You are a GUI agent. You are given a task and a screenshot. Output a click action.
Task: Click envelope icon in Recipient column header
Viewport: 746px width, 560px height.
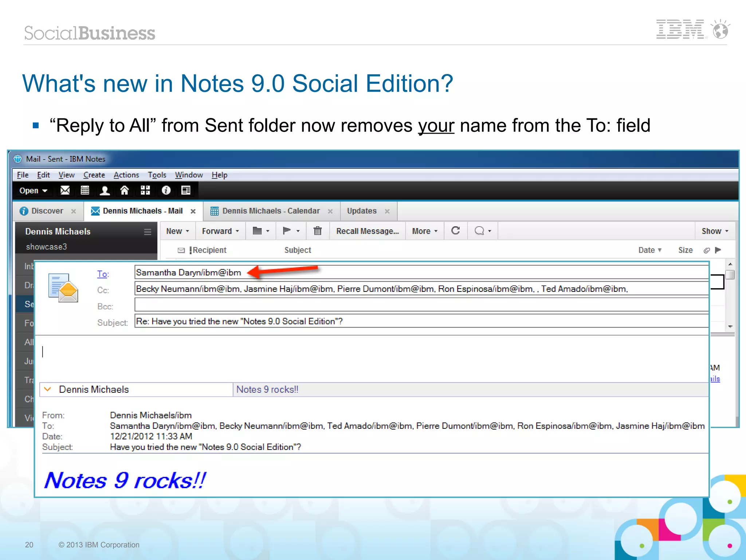pos(181,250)
